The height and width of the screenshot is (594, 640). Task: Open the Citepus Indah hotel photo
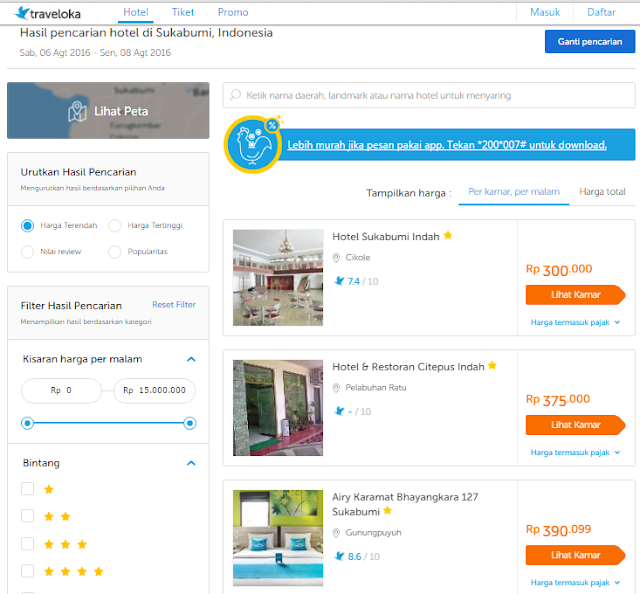coord(278,408)
